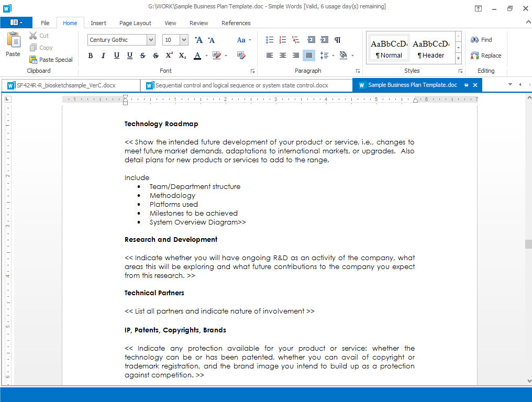The image size is (532, 402).
Task: Close the Sample Business Plan Template tab
Action: 475,85
